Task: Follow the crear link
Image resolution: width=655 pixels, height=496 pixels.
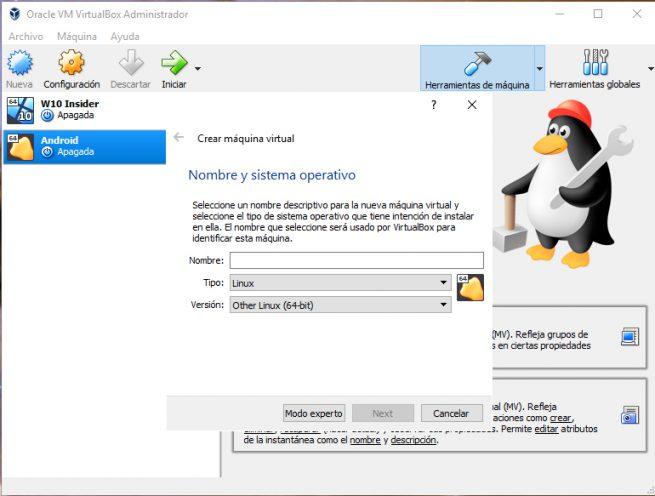Action: [561, 418]
